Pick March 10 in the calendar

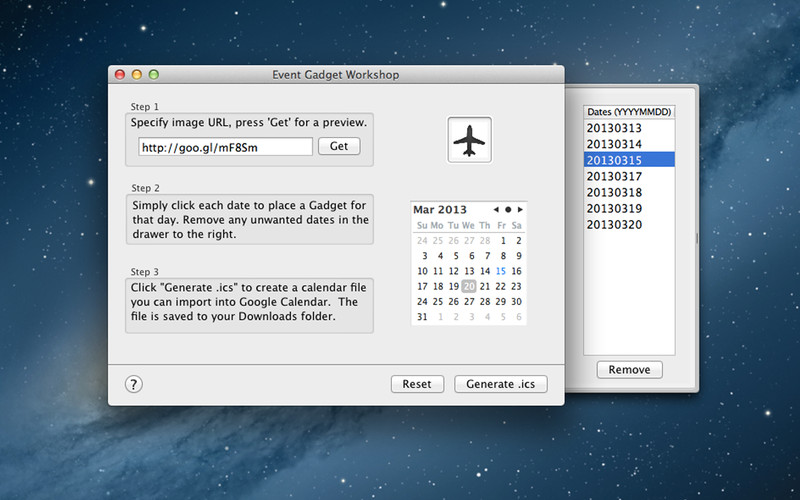click(422, 271)
